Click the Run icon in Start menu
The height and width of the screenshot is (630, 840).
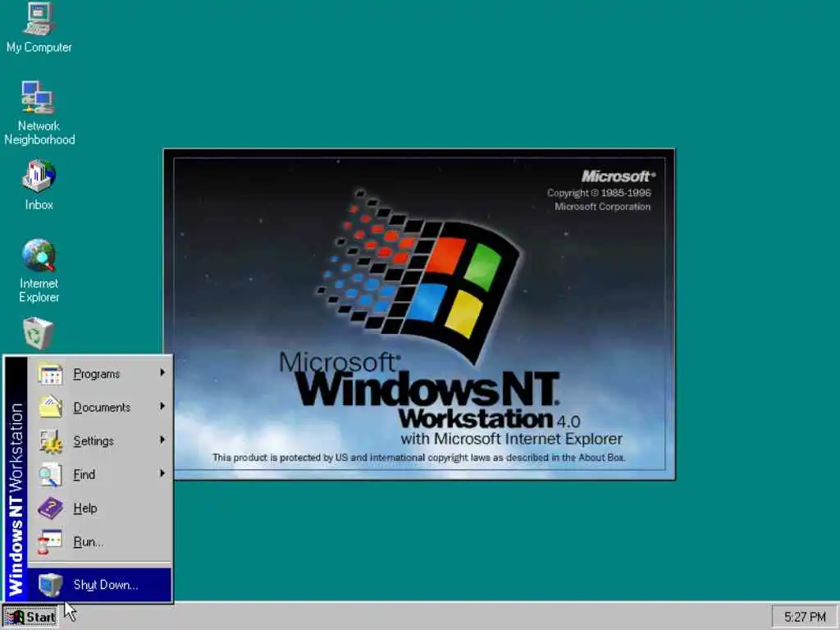[50, 541]
